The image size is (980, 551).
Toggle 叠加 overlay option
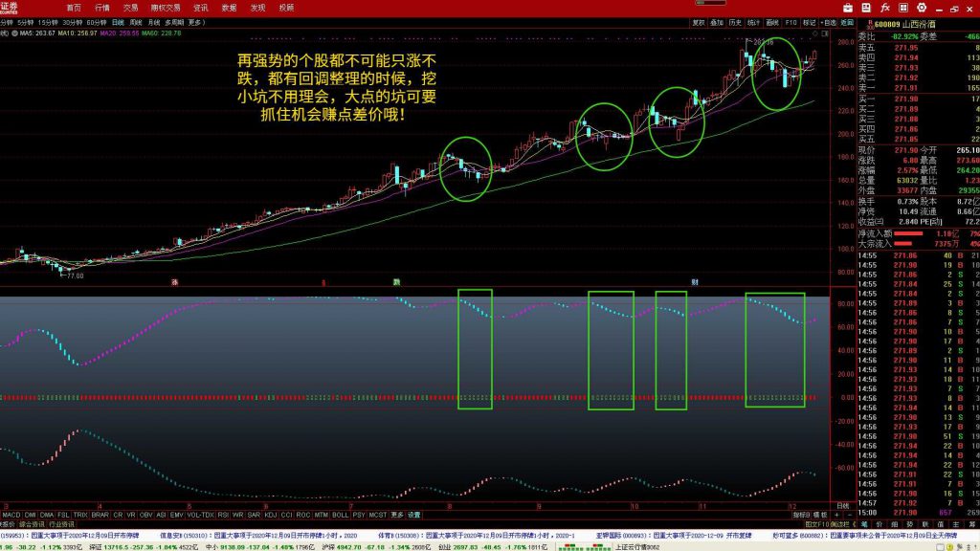click(x=717, y=21)
